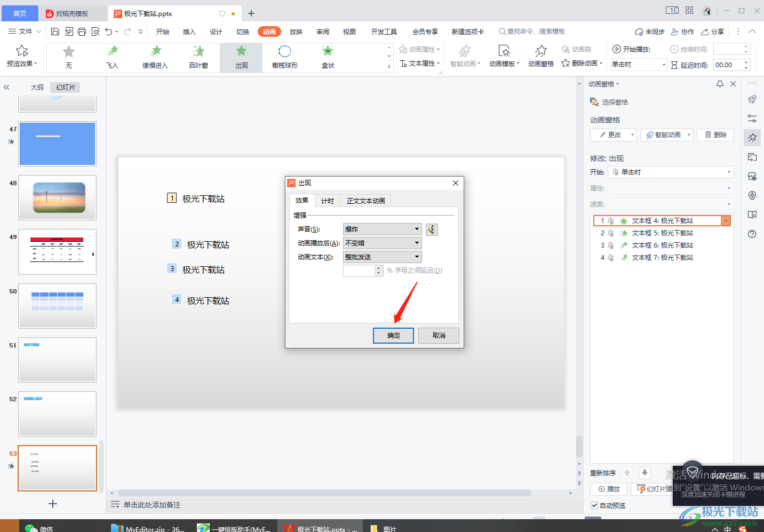The height and width of the screenshot is (532, 764).
Task: Open dropdown arrow of 文本框 4 item
Action: pos(726,221)
